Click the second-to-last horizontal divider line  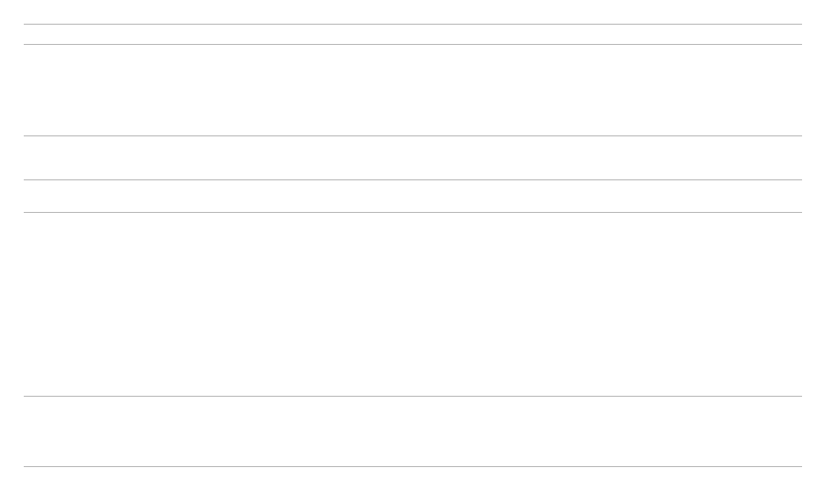click(x=412, y=396)
